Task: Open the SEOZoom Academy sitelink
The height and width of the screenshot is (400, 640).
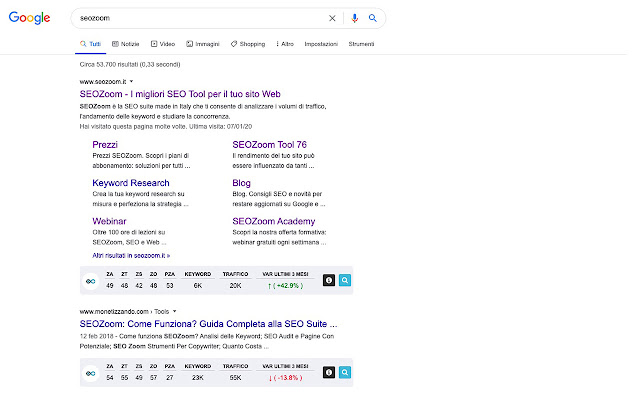Action: coord(273,222)
